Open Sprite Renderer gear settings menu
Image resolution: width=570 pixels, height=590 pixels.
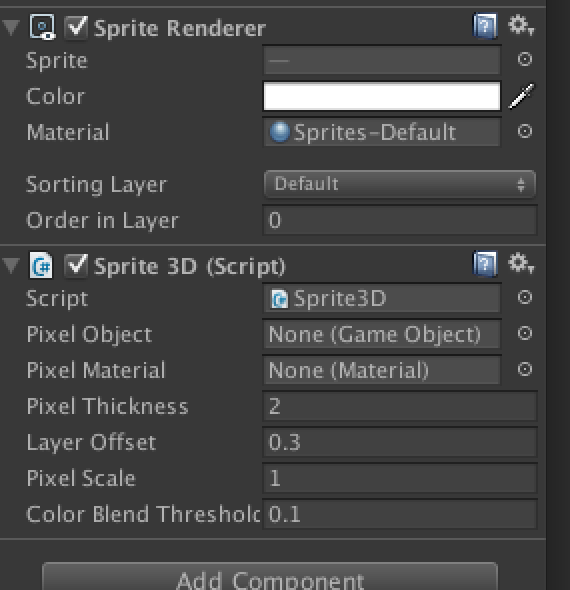point(521,25)
